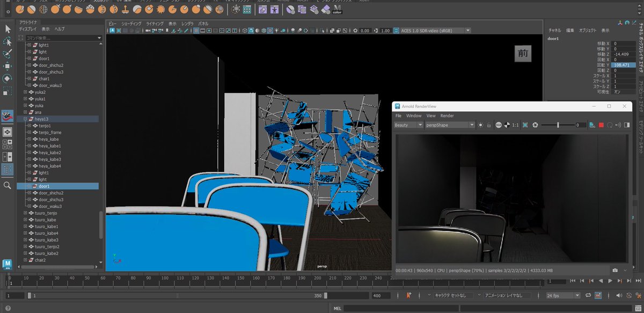Open the シェーディング viewport menu

[x=131, y=24]
